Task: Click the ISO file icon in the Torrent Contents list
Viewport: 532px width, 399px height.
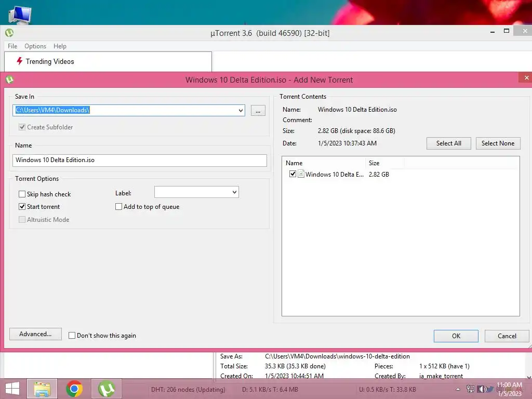Action: [301, 174]
